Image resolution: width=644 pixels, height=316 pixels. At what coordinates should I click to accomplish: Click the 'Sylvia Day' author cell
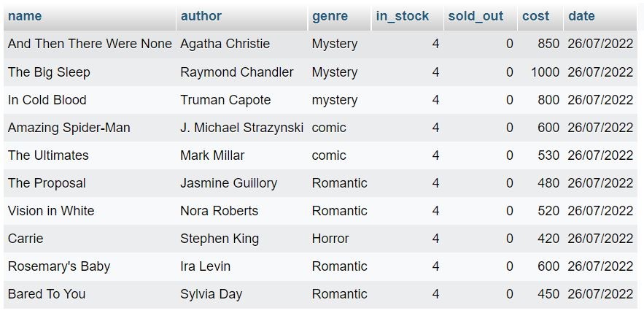point(211,294)
